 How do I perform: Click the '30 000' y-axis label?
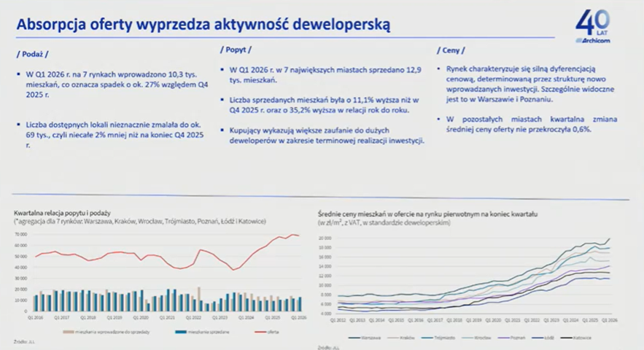(20, 279)
